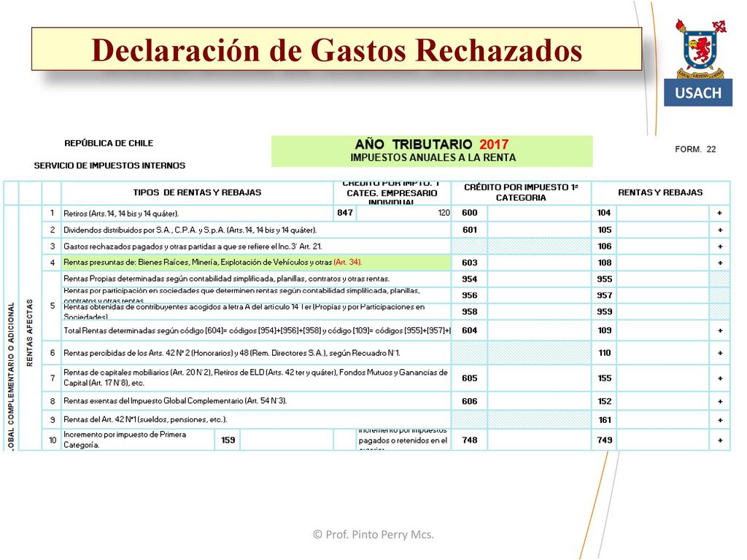Click code 604 cell
Screen dimensions: 747x560
click(x=469, y=330)
